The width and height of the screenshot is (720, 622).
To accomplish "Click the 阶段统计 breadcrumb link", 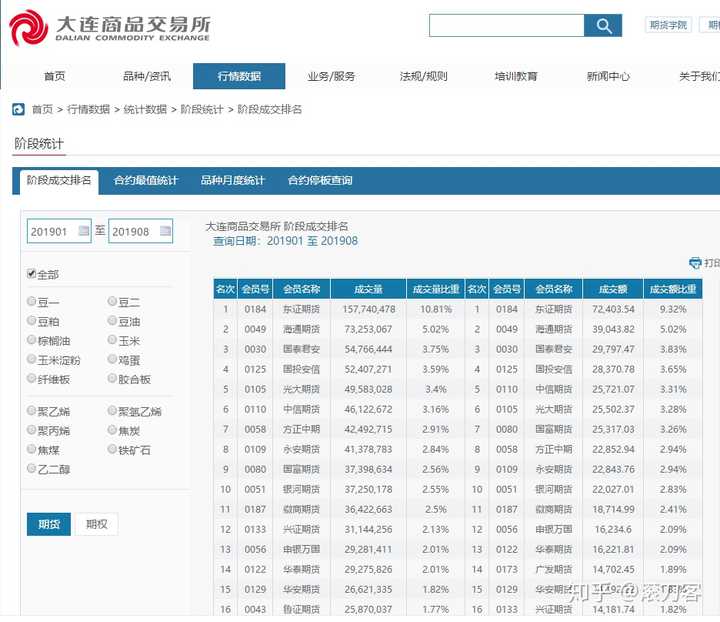I will tap(202, 109).
